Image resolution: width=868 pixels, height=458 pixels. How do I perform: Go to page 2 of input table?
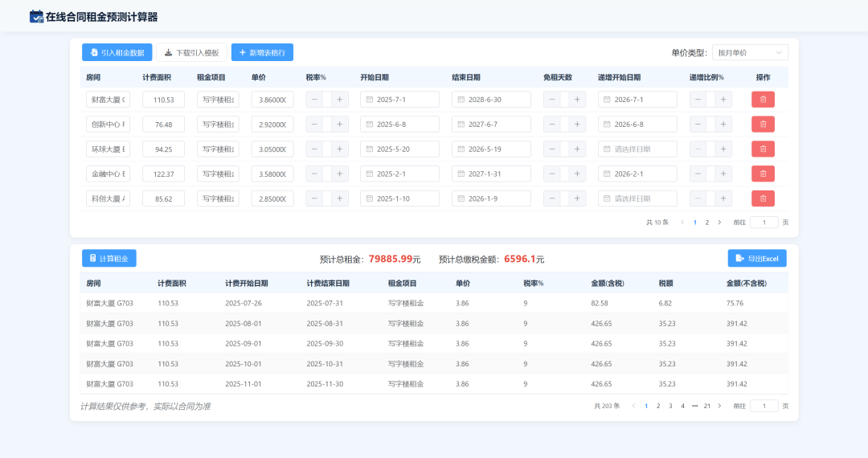pyautogui.click(x=707, y=223)
